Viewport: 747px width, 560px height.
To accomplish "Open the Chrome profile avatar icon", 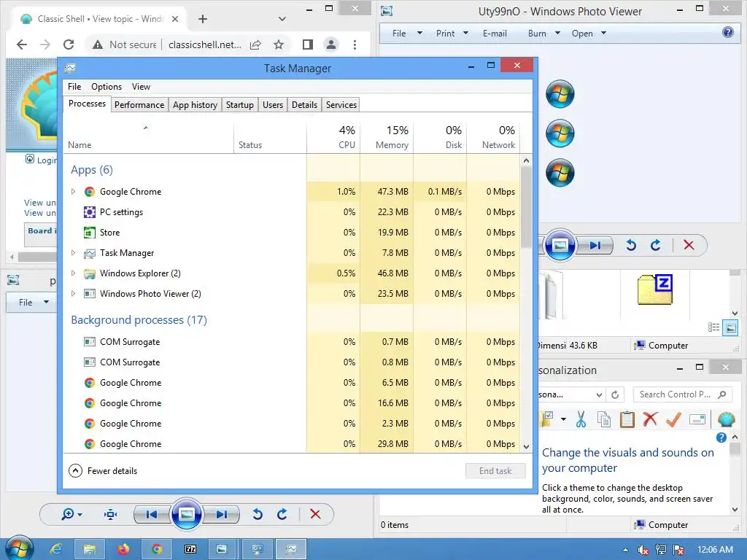I will pos(330,44).
